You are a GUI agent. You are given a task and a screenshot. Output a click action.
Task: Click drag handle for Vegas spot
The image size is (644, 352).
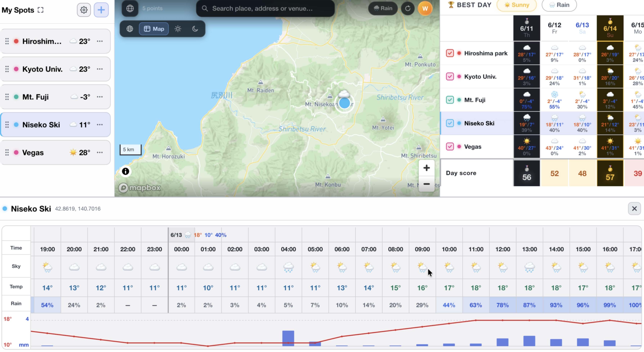click(7, 153)
